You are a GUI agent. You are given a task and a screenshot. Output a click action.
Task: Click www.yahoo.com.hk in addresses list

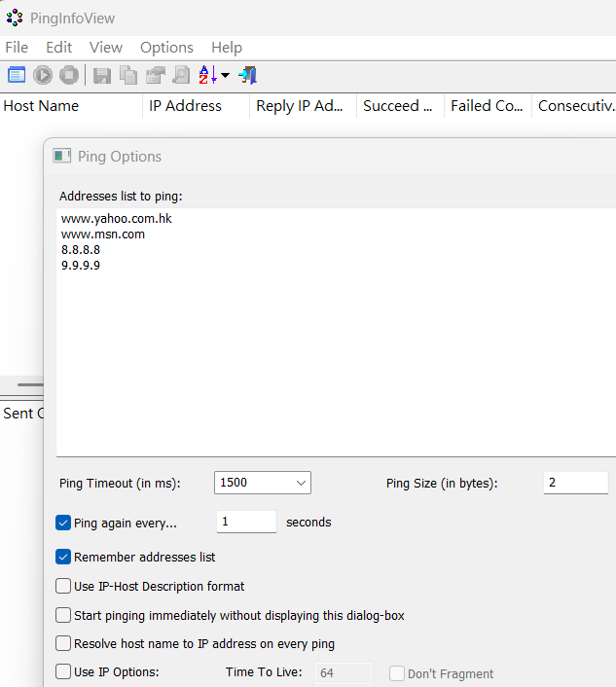116,219
